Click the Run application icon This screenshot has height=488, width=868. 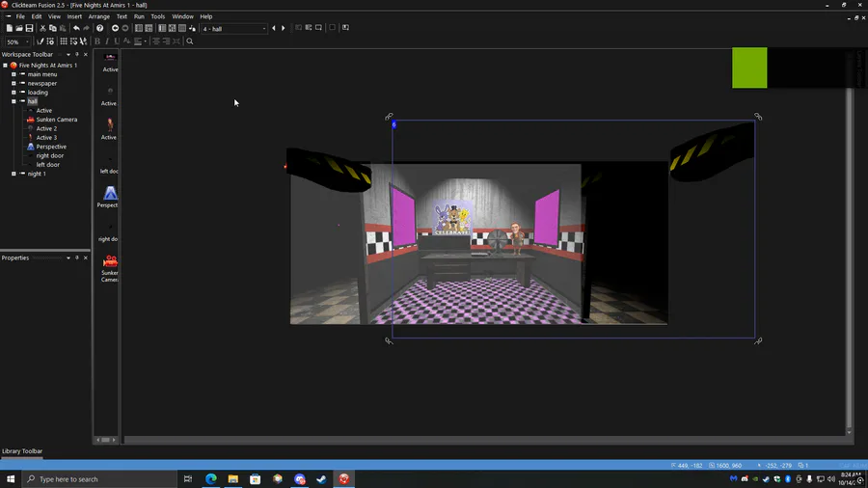tap(309, 28)
